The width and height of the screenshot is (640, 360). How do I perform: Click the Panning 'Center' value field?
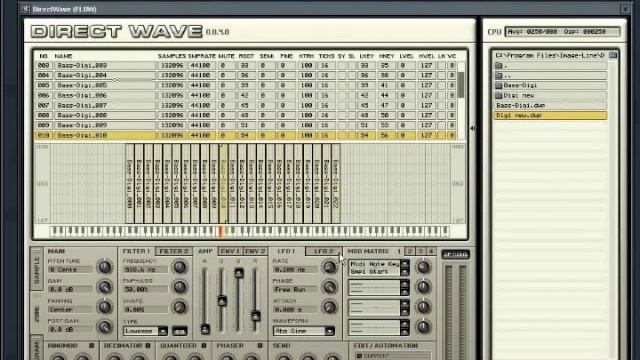tap(71, 309)
